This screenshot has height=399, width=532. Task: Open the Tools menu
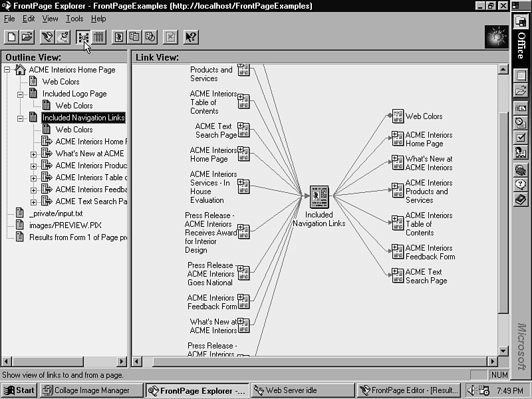click(74, 19)
